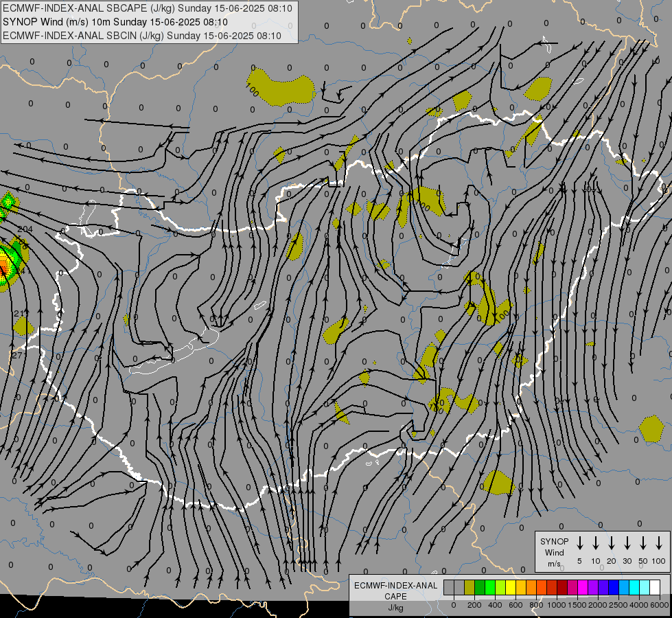Click the 'SYNOP' label in wind legend
Viewport: 672px width, 618px height.
[554, 541]
